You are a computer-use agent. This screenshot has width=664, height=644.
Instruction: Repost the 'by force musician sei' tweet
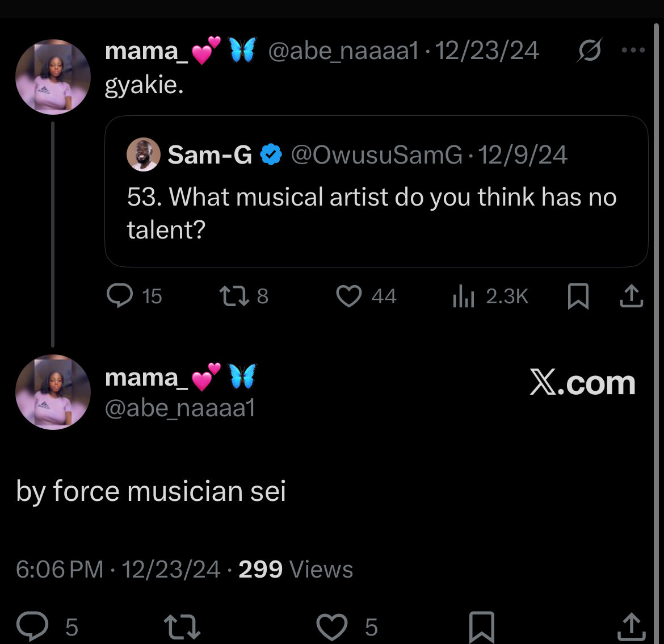pyautogui.click(x=182, y=626)
